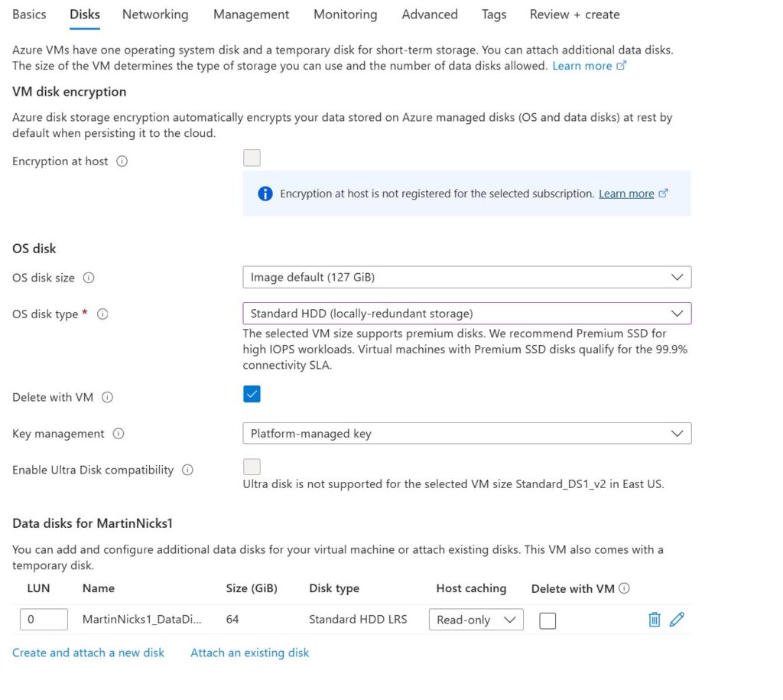Viewport: 783px width, 700px height.
Task: Click info icon beside OS disk type
Action: point(102,314)
